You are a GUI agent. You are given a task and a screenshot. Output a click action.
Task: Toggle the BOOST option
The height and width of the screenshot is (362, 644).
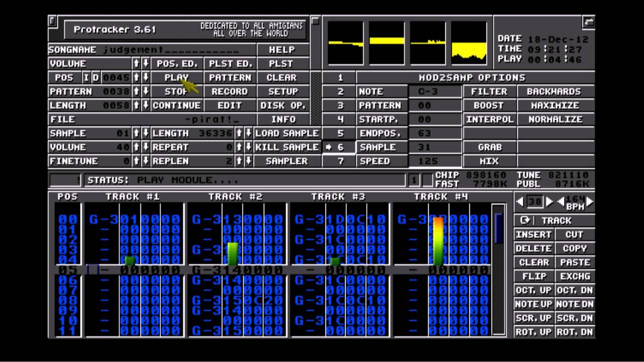click(x=489, y=106)
